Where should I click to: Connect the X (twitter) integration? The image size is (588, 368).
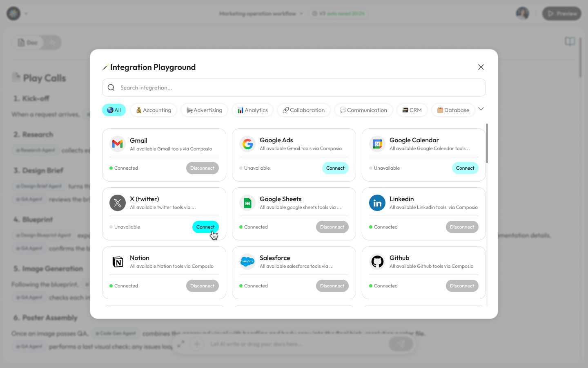(205, 227)
